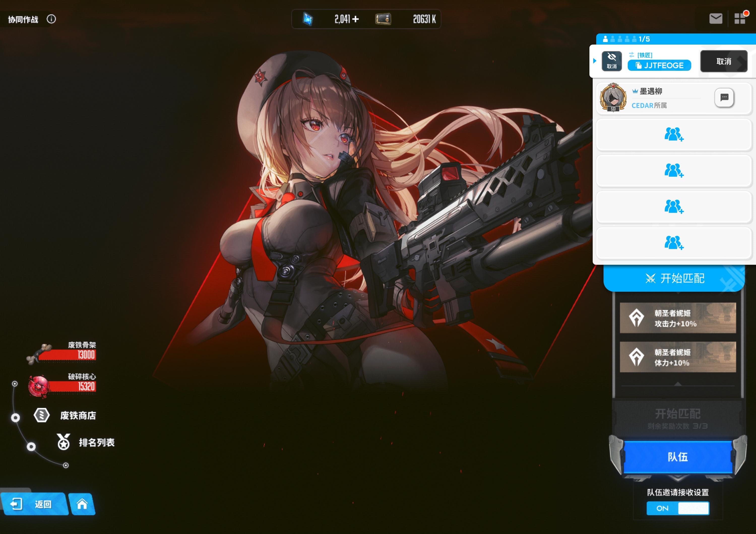Click the 队伍邀请接收设置 label

coord(678,492)
